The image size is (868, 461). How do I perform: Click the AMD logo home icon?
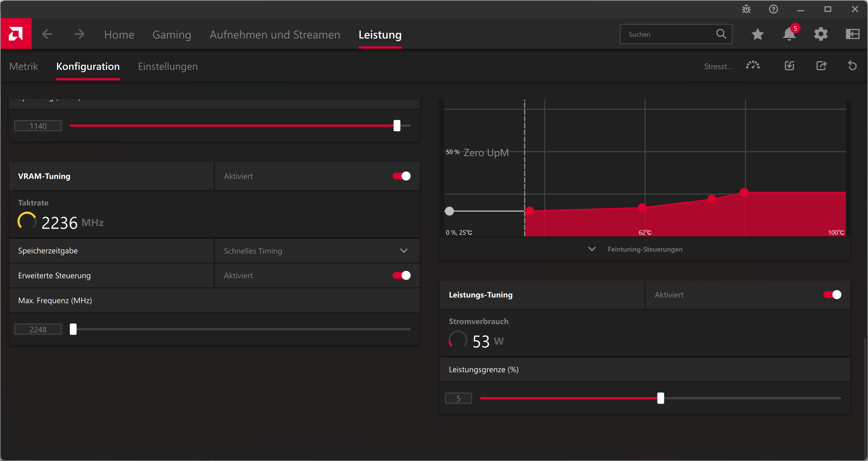pyautogui.click(x=16, y=34)
